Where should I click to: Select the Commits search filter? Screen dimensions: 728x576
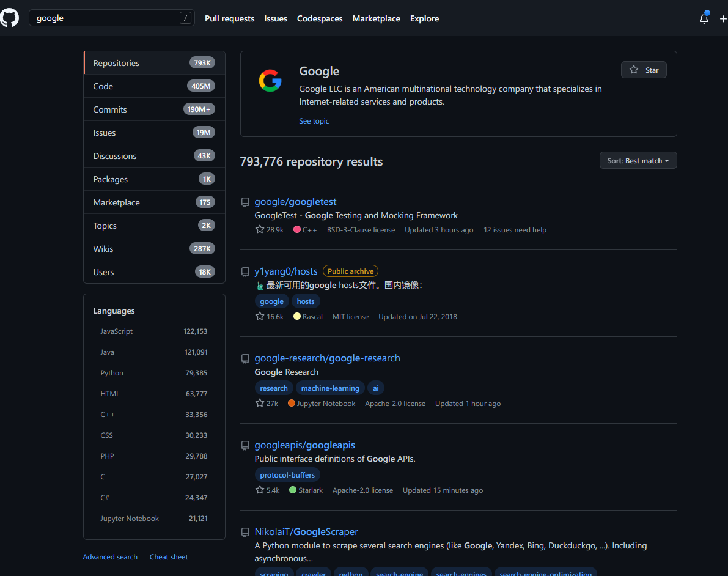tap(154, 109)
